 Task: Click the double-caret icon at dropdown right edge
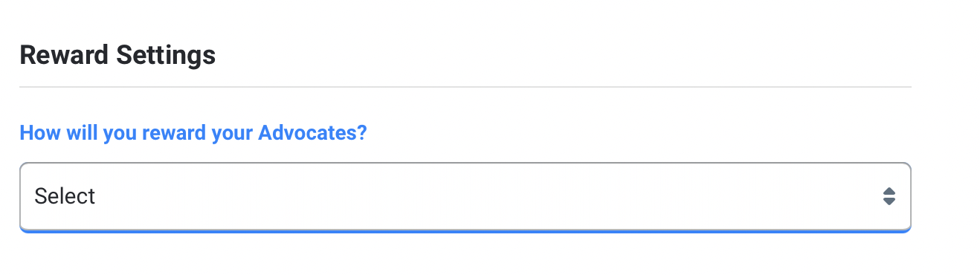(x=889, y=196)
